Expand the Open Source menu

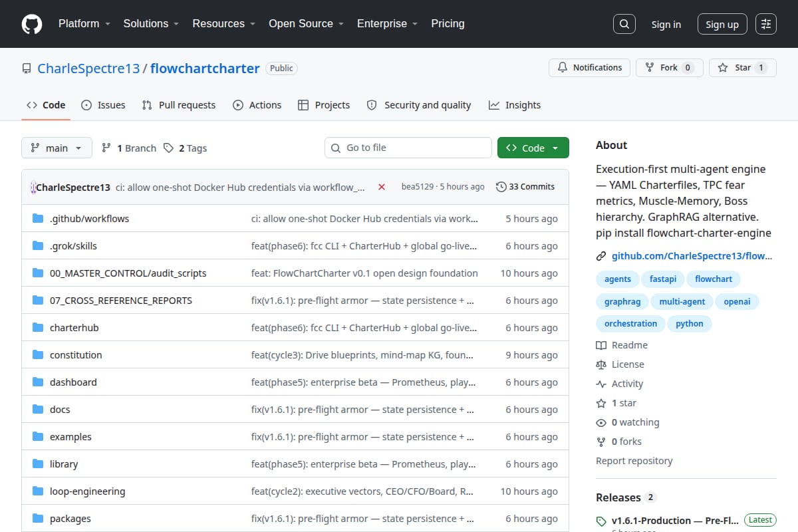(x=306, y=23)
